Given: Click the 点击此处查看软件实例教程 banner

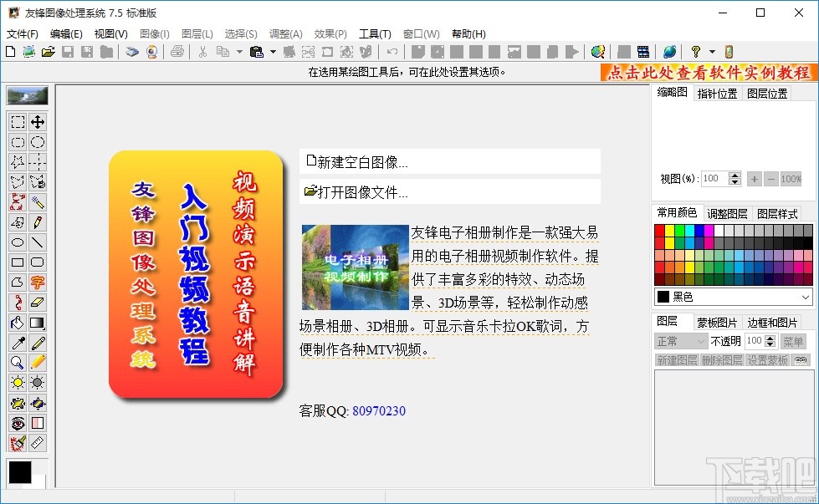Looking at the screenshot, I should pos(709,73).
